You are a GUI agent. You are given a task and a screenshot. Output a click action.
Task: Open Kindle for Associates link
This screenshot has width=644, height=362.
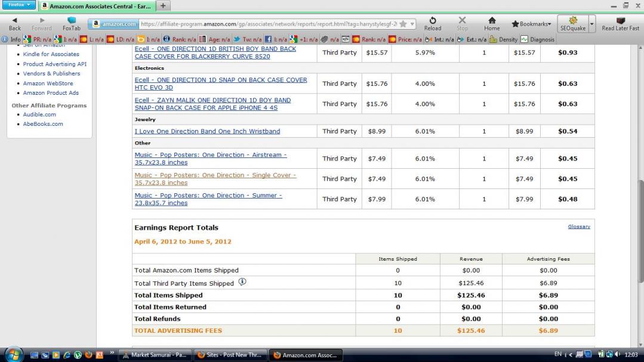pos(51,54)
